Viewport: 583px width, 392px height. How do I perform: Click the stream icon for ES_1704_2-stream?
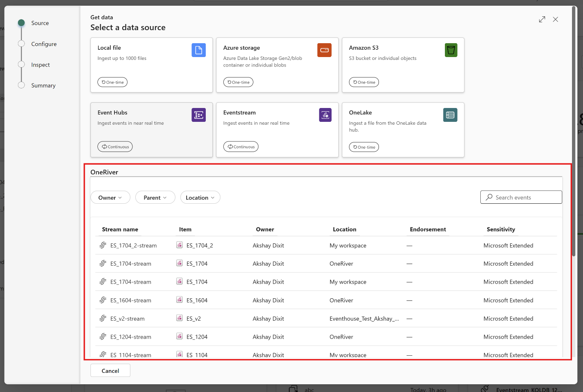[103, 245]
